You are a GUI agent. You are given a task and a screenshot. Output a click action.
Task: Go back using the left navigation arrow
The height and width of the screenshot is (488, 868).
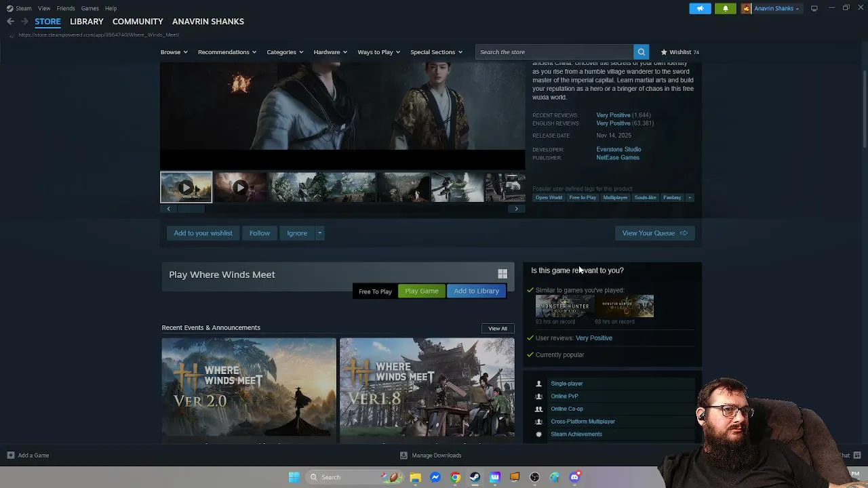click(10, 22)
